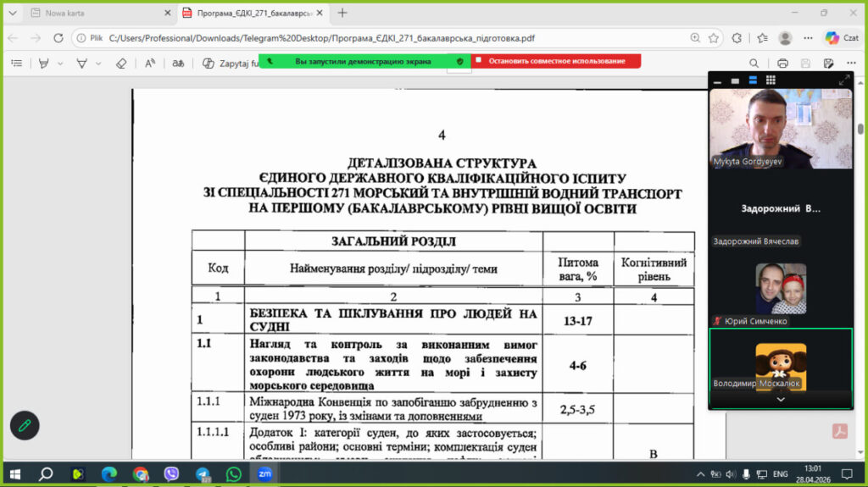Close the Програма_ЄДКІ PDF tab

tap(320, 13)
